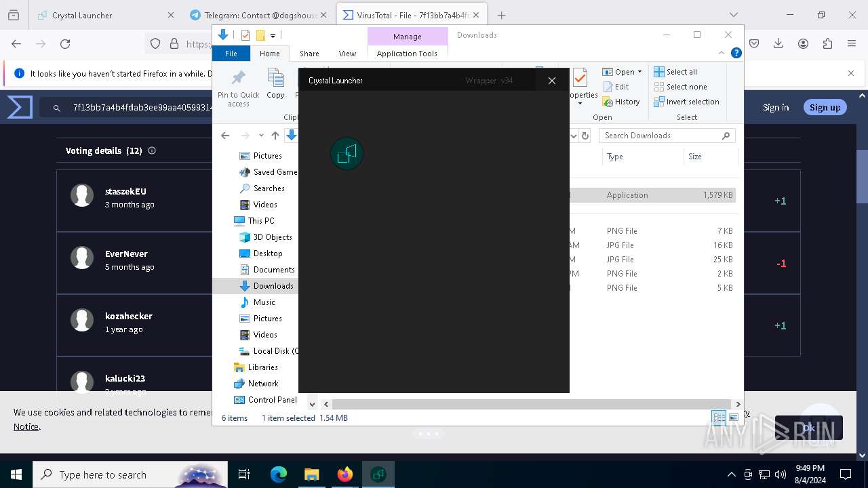868x488 pixels.
Task: Open Libraries in navigation pane
Action: [x=256, y=367]
